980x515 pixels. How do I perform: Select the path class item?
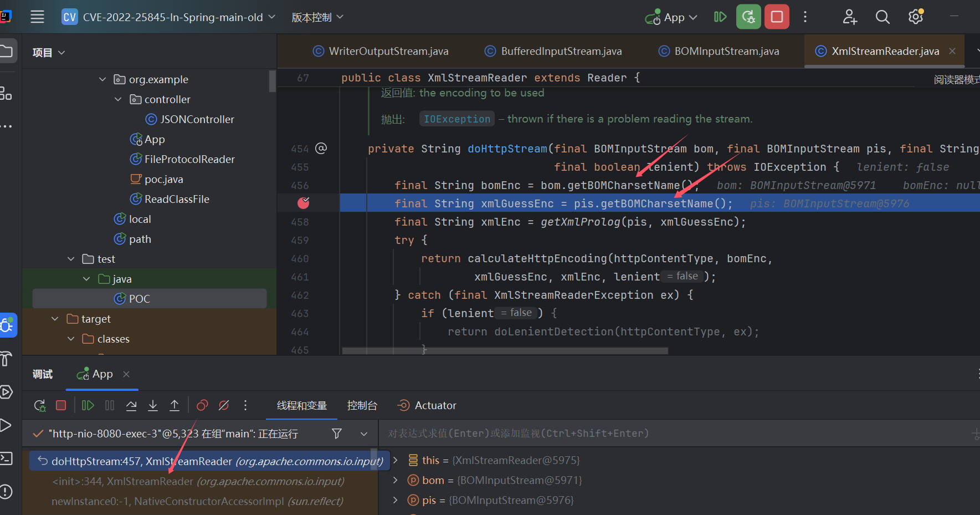(132, 239)
